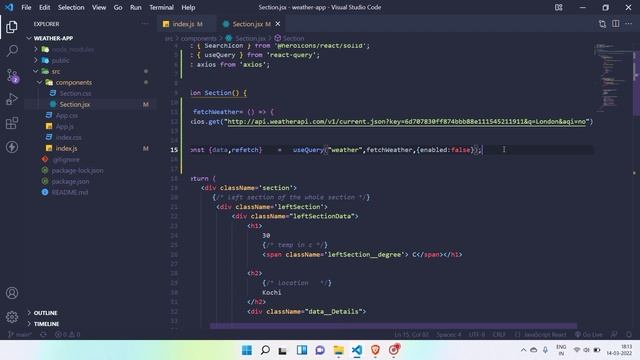This screenshot has height=360, width=640.
Task: Open the Manage gear menu
Action: 12,317
